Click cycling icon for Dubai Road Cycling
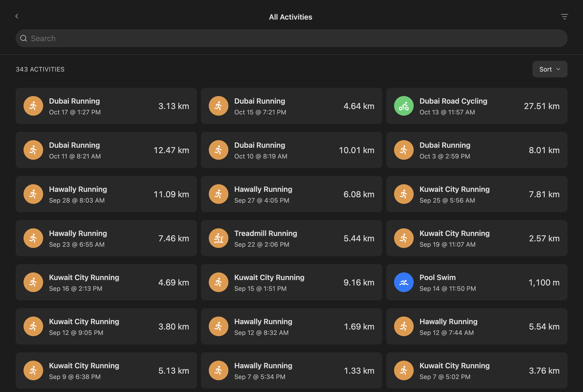The image size is (583, 392). coord(404,106)
